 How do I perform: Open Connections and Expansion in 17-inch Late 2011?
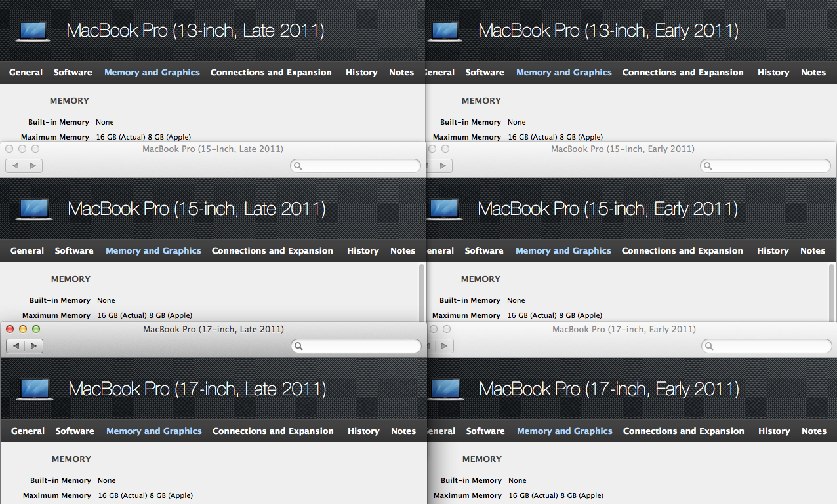pyautogui.click(x=273, y=431)
